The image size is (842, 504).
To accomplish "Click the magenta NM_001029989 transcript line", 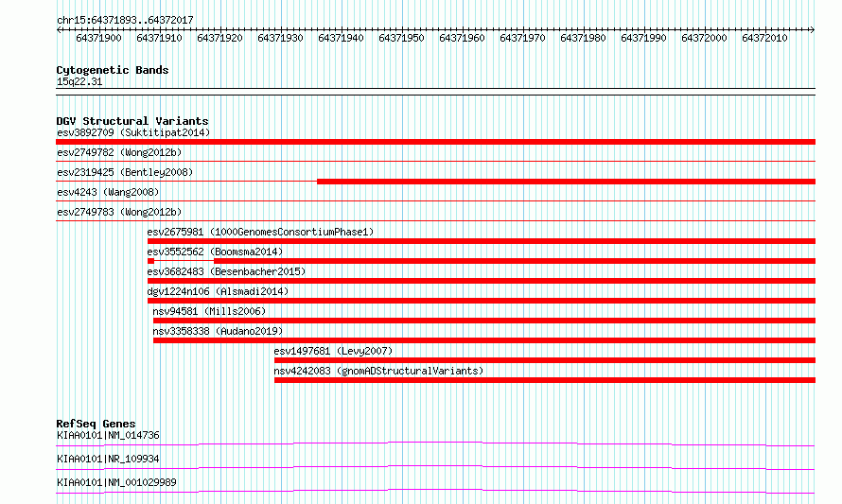I will [435, 491].
